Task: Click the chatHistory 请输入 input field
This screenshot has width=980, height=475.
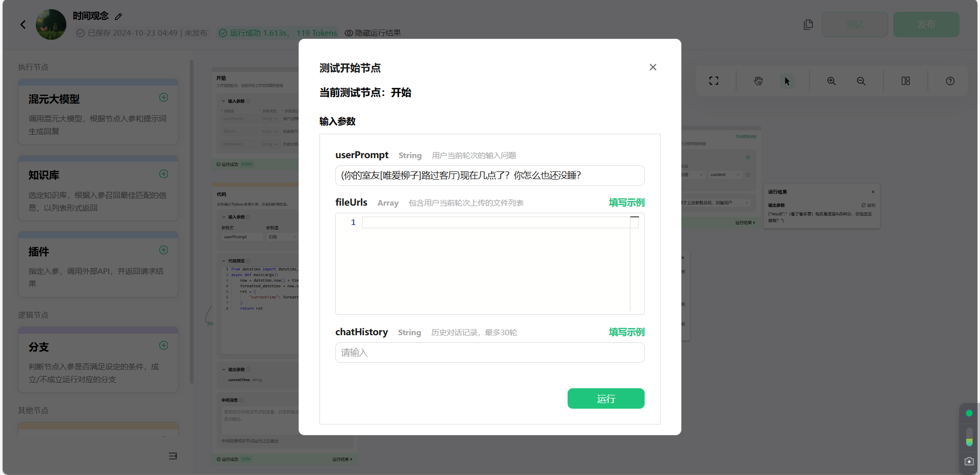Action: click(489, 353)
